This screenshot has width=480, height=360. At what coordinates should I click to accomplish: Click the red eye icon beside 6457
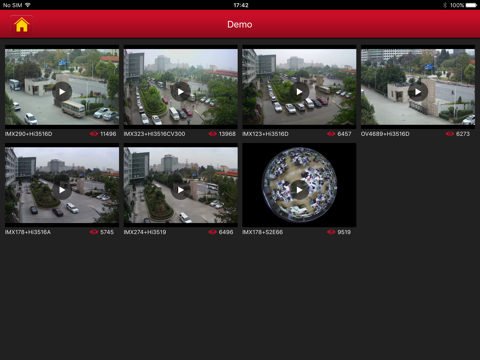(331, 134)
